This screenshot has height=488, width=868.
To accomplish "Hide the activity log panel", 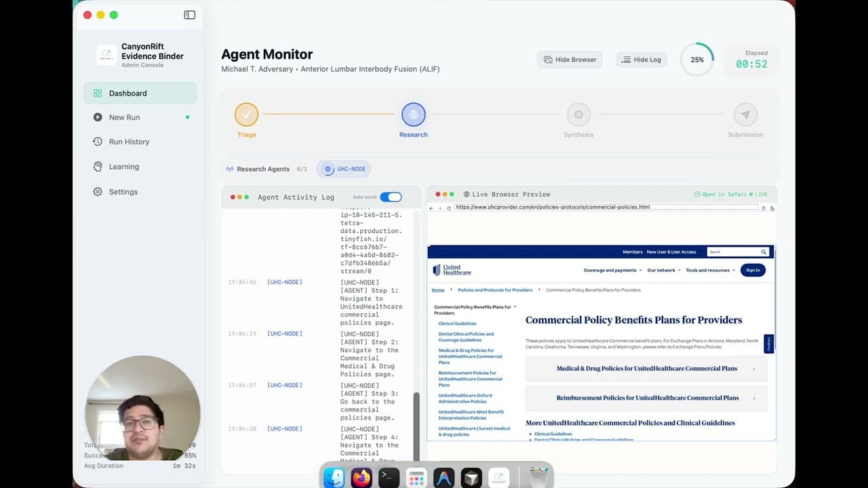I will [x=642, y=60].
